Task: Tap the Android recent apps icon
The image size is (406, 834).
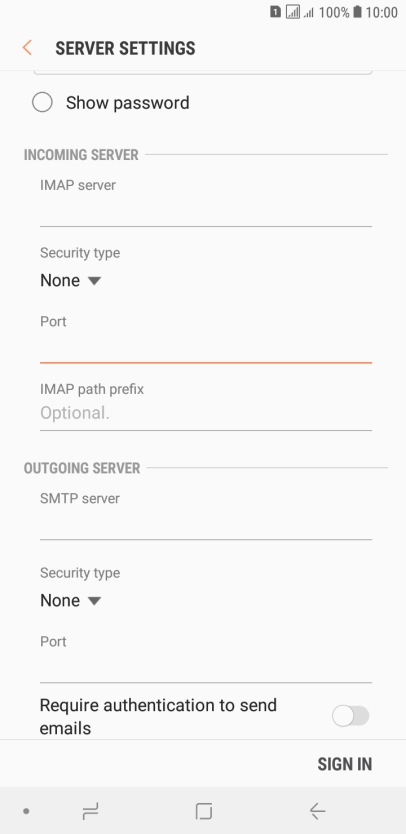Action: pyautogui.click(x=90, y=811)
